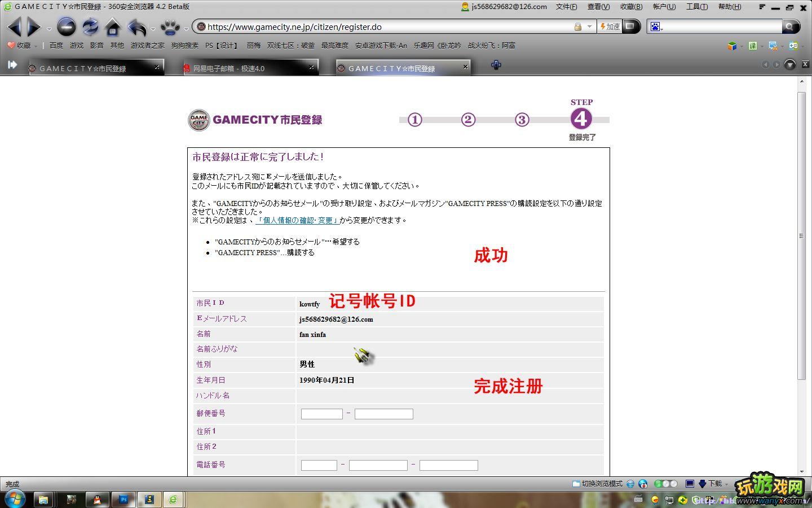The width and height of the screenshot is (812, 508).
Task: Go back with the left arrow button
Action: click(x=14, y=27)
